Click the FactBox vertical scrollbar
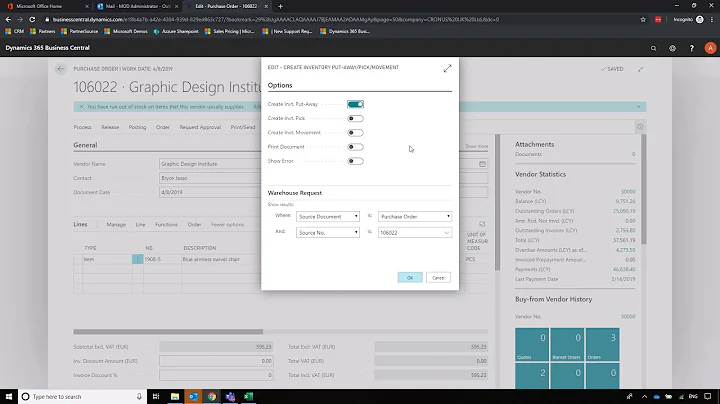This screenshot has width=720, height=404. tap(643, 189)
